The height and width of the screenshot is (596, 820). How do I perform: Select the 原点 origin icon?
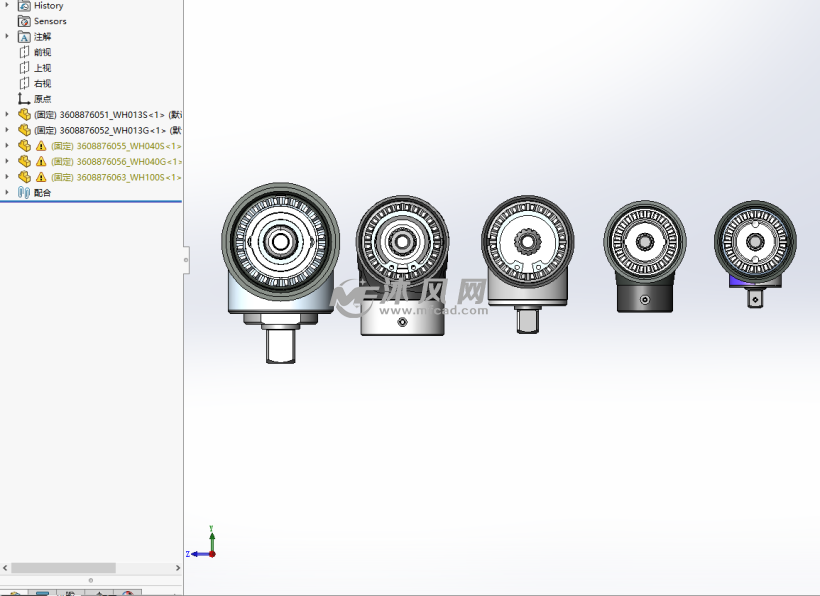pos(25,99)
